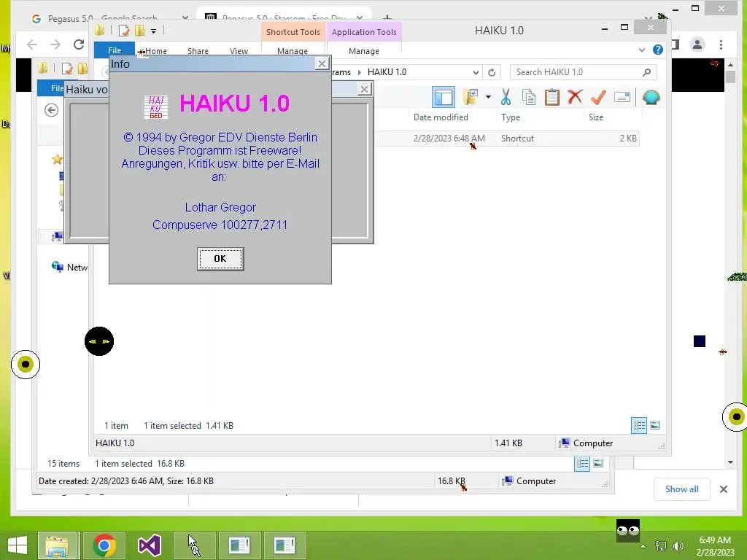Click the Copy pages icon
The height and width of the screenshot is (560, 747).
[x=529, y=97]
